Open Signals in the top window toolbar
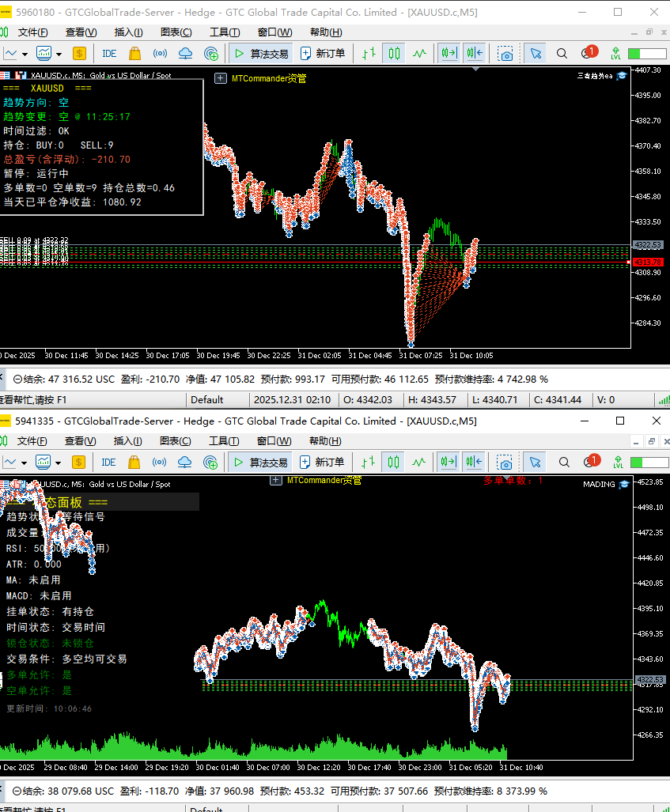 coord(160,53)
